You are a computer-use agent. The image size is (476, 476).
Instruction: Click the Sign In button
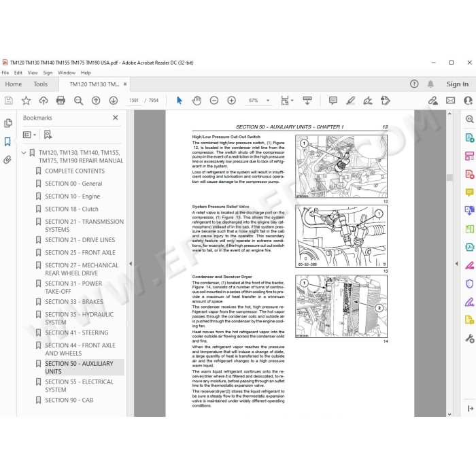[x=457, y=84]
